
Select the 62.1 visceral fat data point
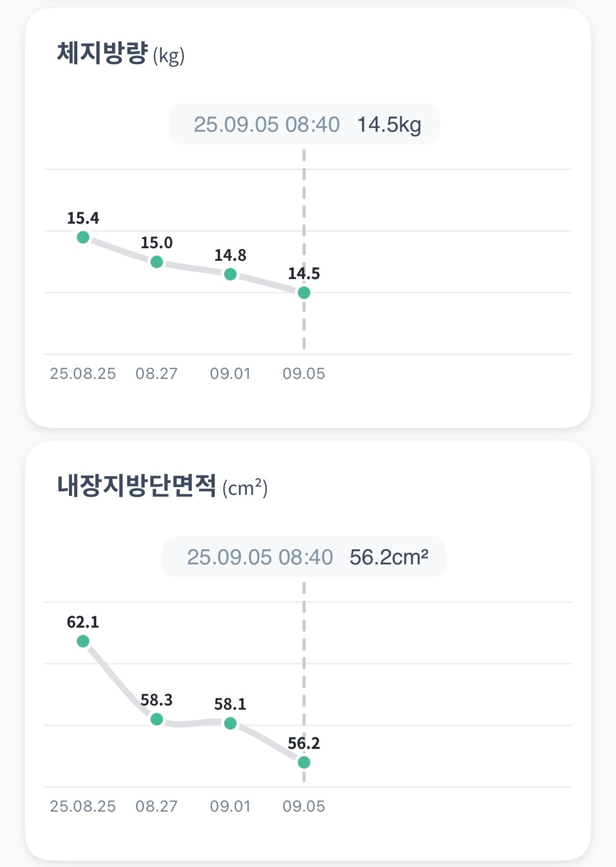83,641
